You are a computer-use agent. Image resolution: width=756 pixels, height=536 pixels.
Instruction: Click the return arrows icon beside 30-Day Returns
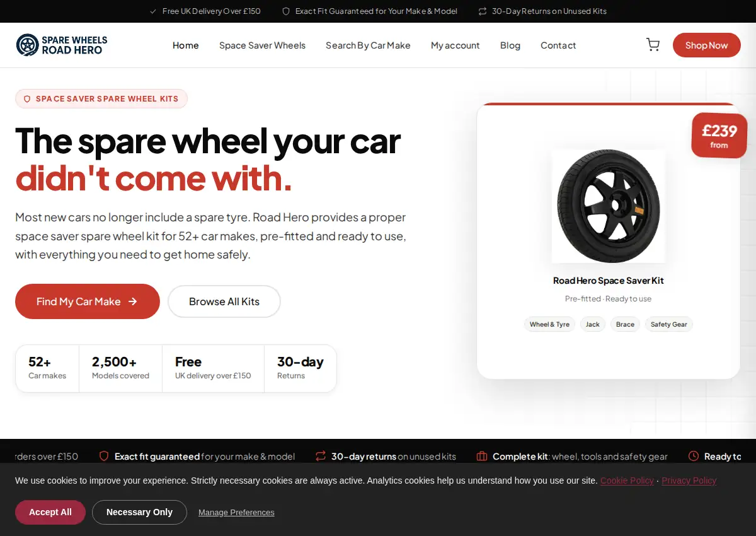coord(483,11)
